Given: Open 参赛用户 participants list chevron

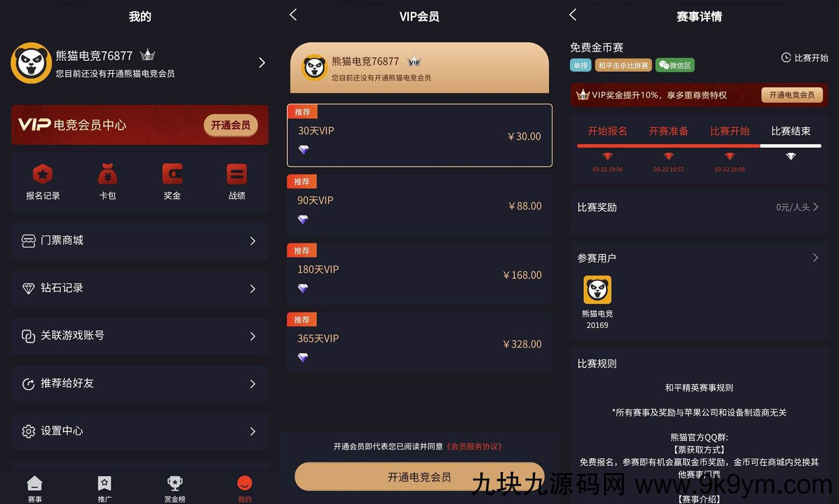Looking at the screenshot, I should tap(815, 258).
